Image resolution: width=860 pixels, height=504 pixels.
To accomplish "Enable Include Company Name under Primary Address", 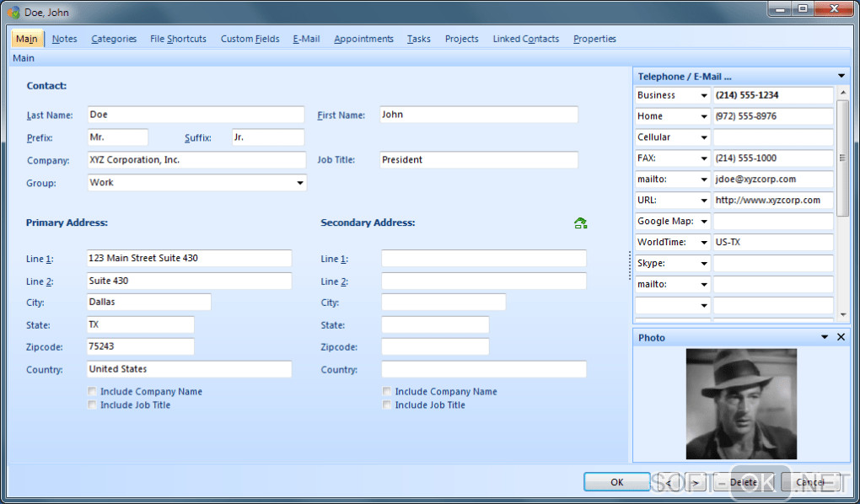I will [x=92, y=391].
